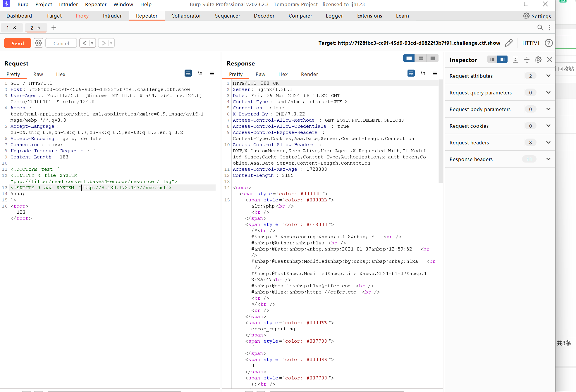Open the Logger tab
Viewport: 576px width, 392px height.
[334, 16]
